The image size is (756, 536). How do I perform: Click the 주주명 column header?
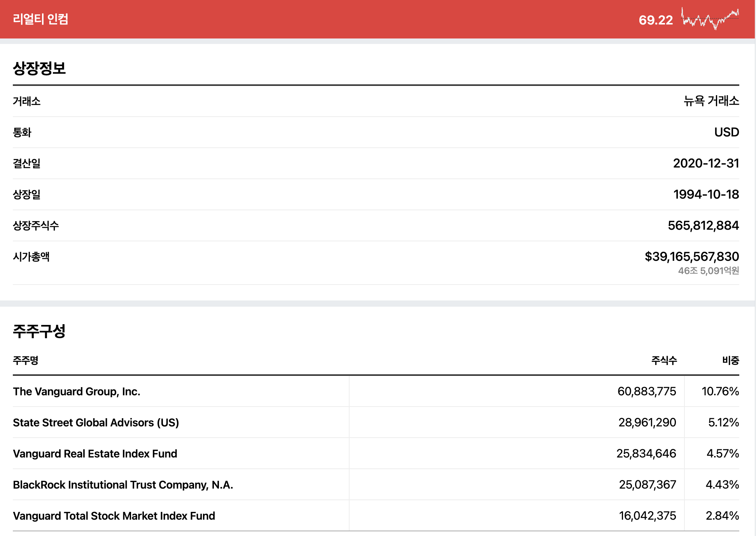tap(26, 360)
